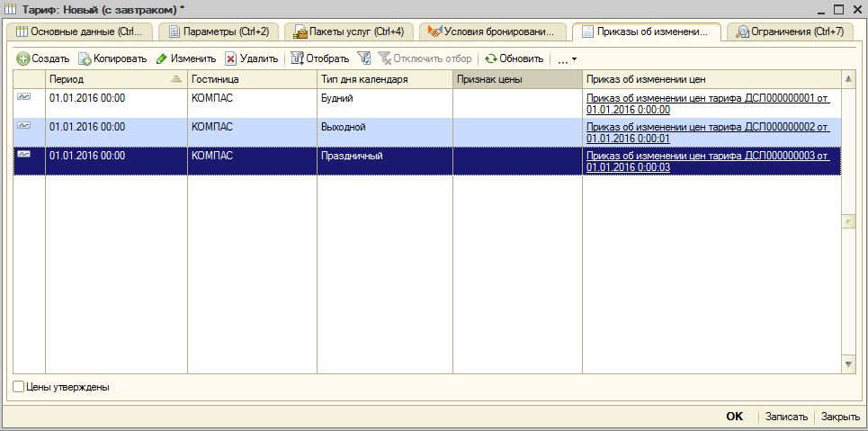The height and width of the screenshot is (431, 868).
Task: Open the Условия бронирования tab
Action: [493, 32]
